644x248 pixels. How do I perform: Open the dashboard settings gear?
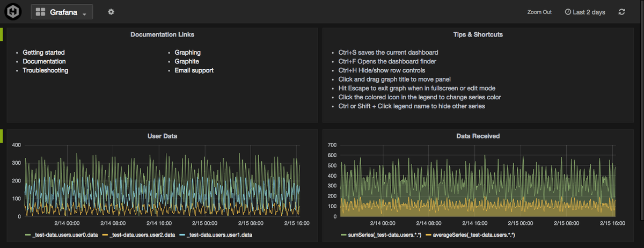[x=111, y=12]
